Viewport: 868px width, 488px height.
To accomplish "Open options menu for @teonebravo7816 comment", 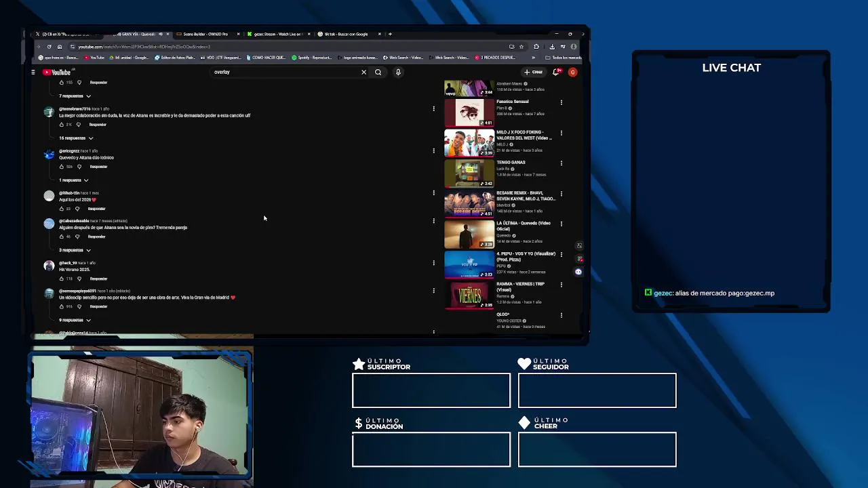I will click(x=433, y=108).
